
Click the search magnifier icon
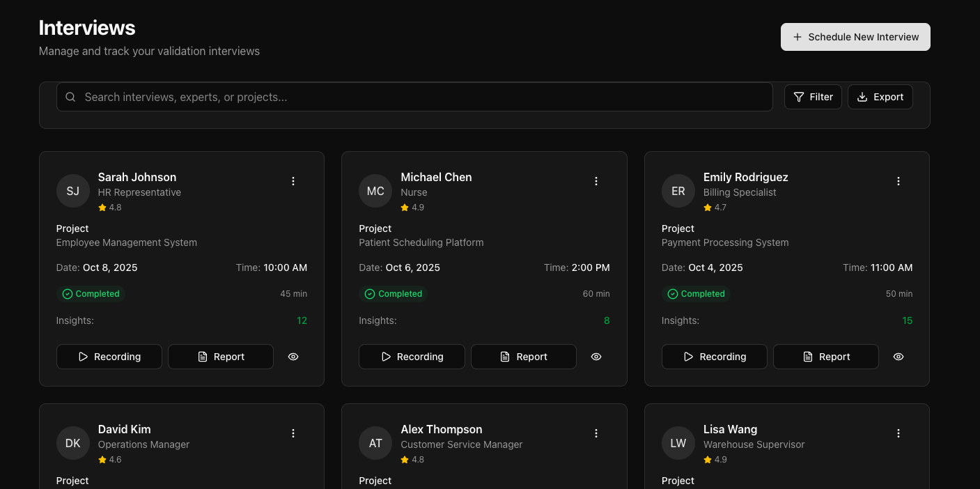click(x=70, y=97)
